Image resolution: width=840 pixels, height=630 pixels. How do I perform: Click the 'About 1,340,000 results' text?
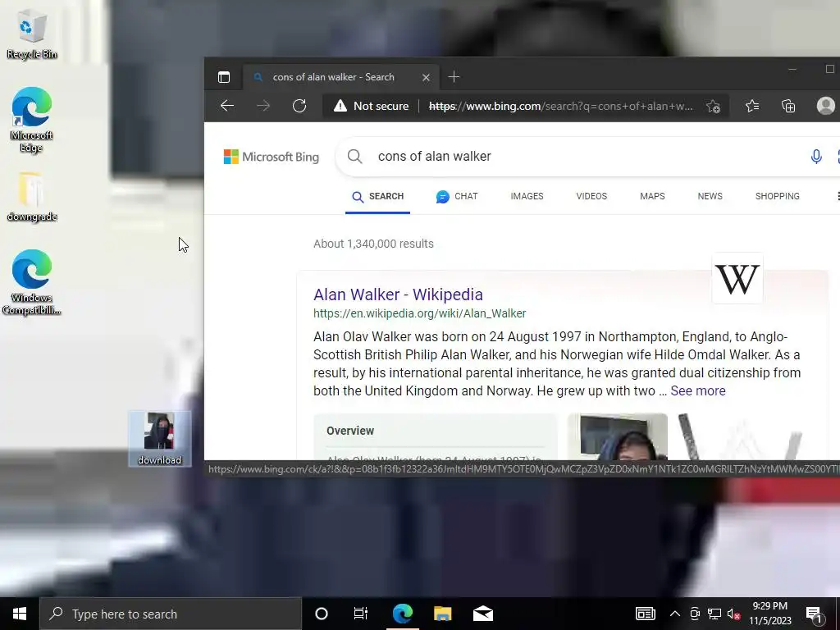[x=373, y=244]
